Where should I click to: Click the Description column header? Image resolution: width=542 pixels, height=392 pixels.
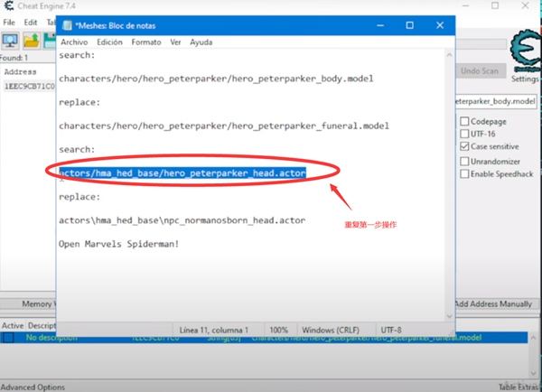[42, 326]
